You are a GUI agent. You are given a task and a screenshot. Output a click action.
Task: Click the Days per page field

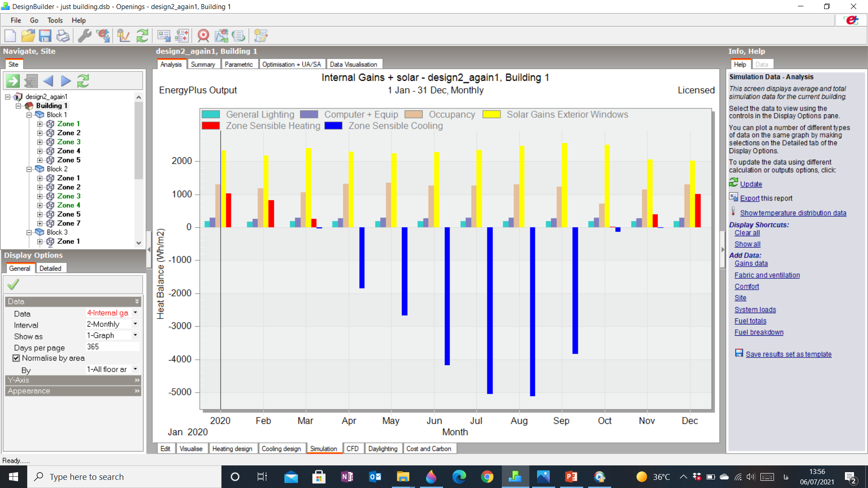click(112, 347)
